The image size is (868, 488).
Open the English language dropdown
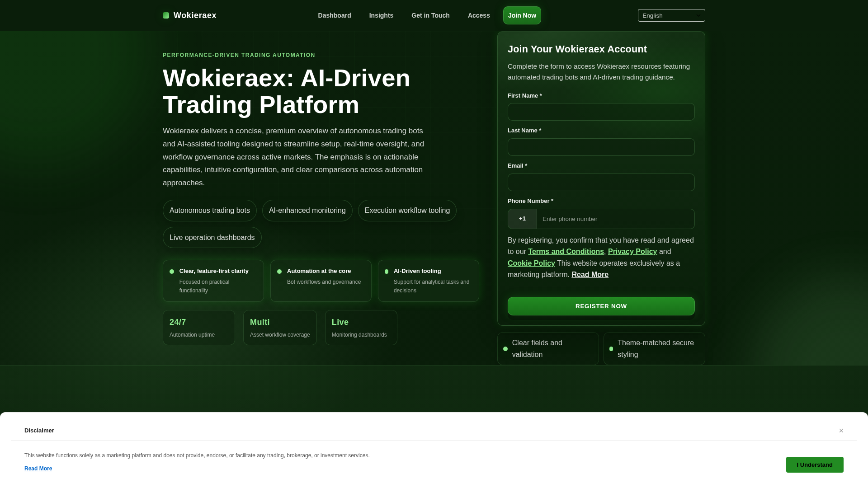[671, 15]
